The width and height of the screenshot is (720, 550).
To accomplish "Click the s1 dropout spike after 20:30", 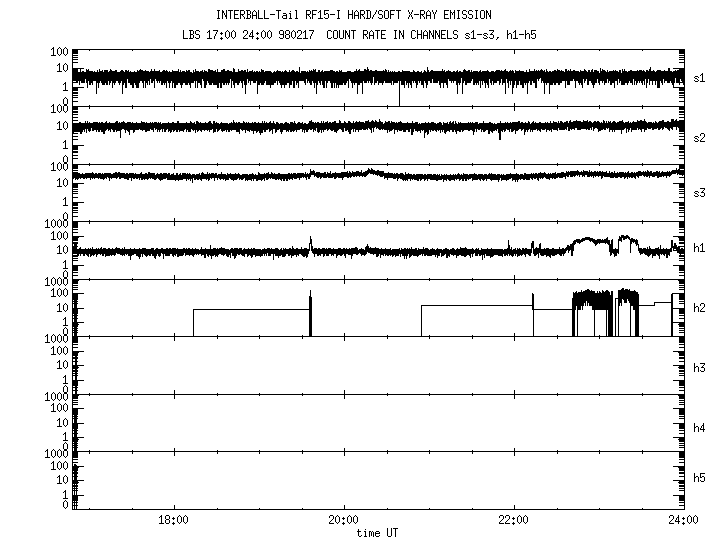I will pyautogui.click(x=399, y=95).
